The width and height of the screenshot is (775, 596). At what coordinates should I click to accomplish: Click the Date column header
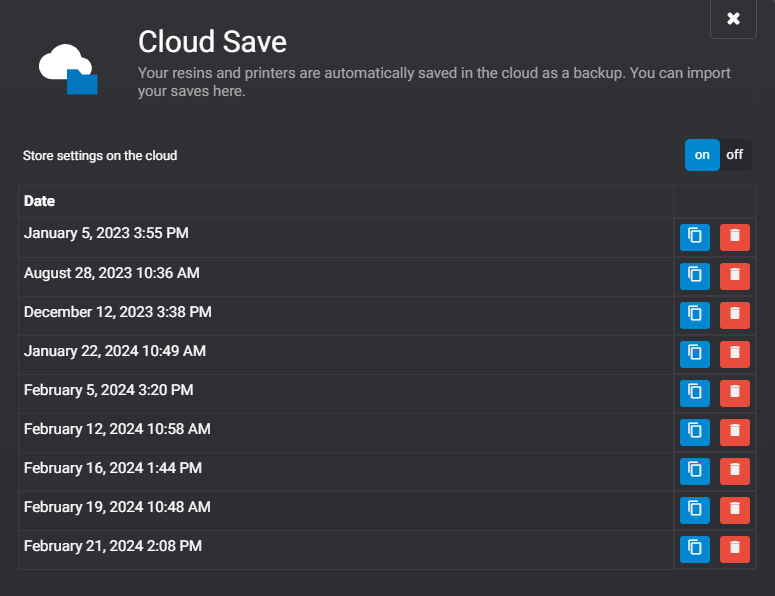(40, 201)
